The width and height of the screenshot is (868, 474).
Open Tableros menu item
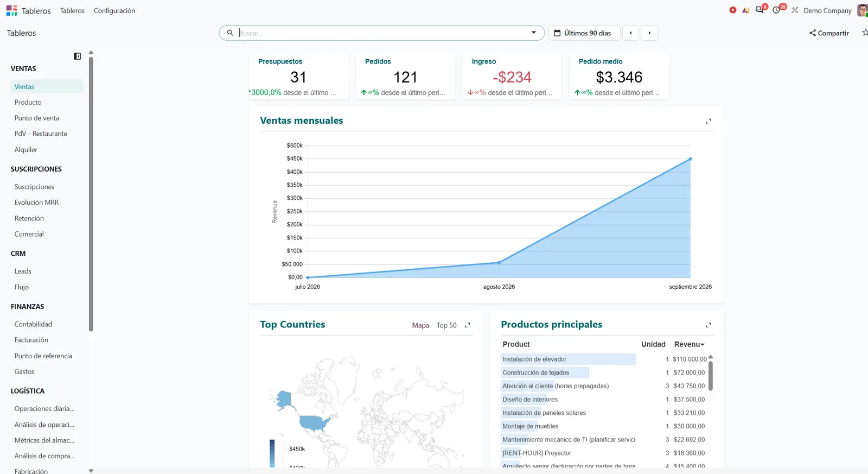[72, 10]
